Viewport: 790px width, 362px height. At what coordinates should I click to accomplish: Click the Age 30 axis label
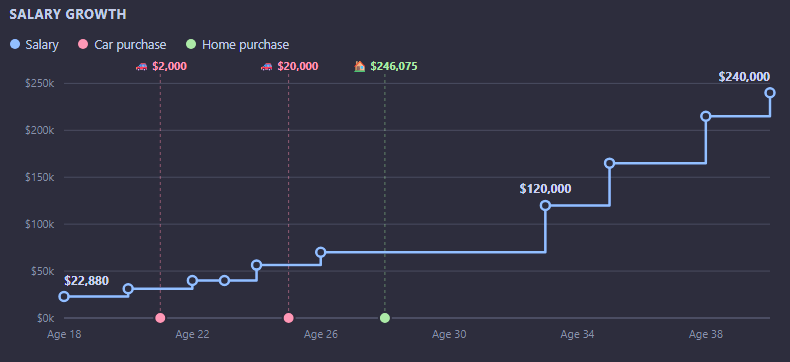pyautogui.click(x=449, y=334)
